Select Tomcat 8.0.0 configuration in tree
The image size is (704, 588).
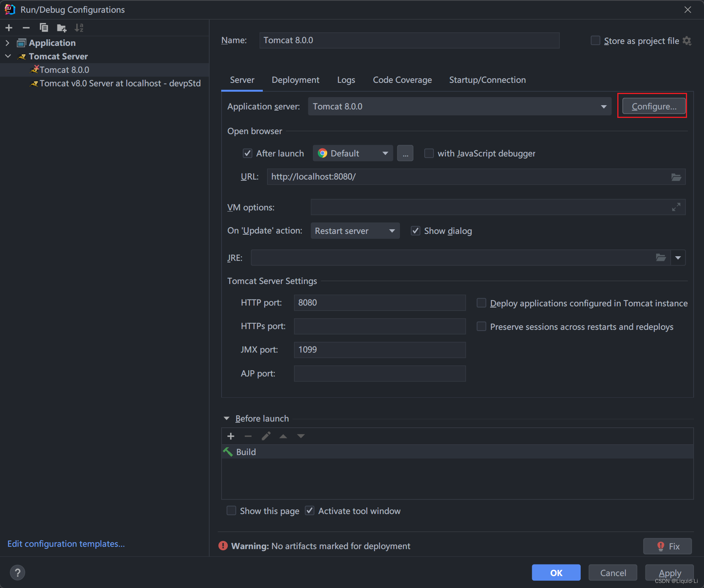pyautogui.click(x=104, y=70)
